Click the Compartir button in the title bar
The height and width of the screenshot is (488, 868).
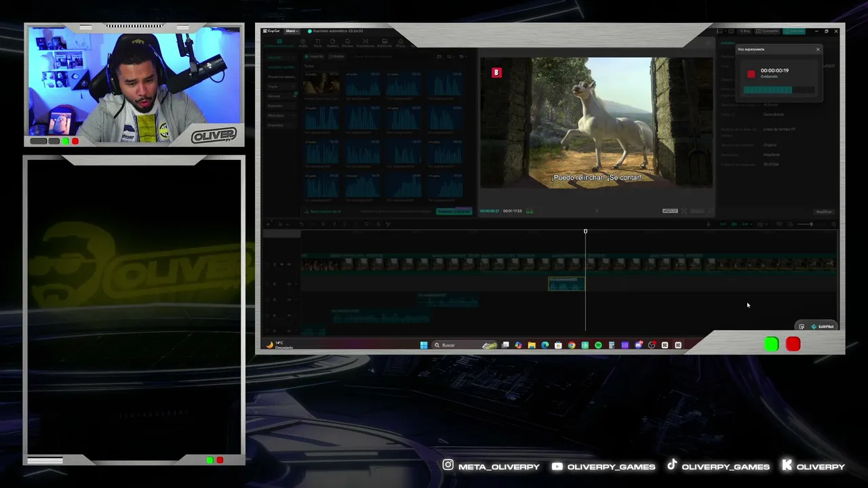[769, 31]
